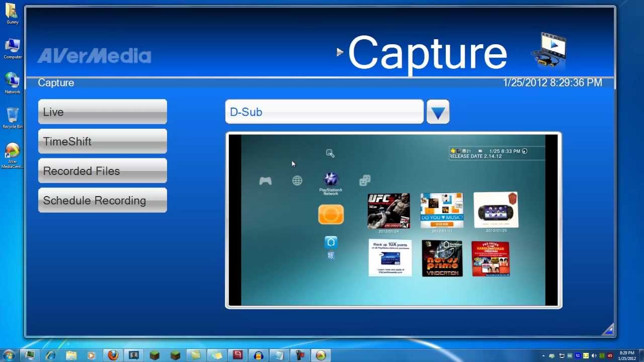The image size is (644, 362).
Task: Expand the source list with blue arrow
Action: [438, 112]
